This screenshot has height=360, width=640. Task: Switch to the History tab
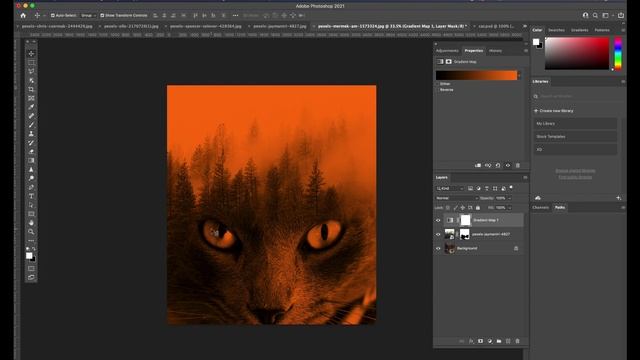click(x=496, y=51)
